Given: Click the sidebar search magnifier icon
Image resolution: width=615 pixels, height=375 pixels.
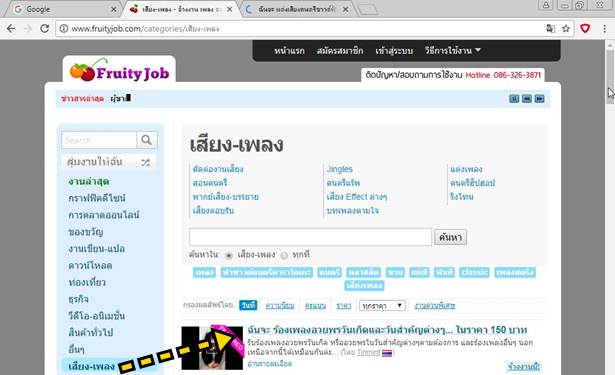Looking at the screenshot, I should 147,140.
